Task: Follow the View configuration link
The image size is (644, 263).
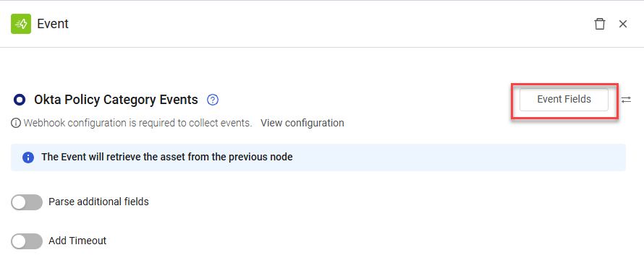Action: point(302,123)
